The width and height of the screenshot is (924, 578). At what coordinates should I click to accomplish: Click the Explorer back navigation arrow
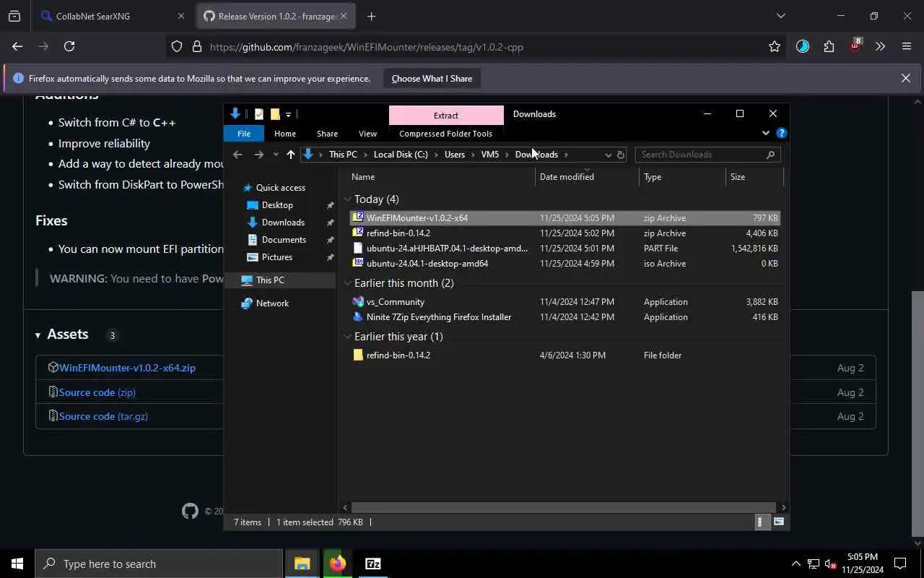[237, 155]
